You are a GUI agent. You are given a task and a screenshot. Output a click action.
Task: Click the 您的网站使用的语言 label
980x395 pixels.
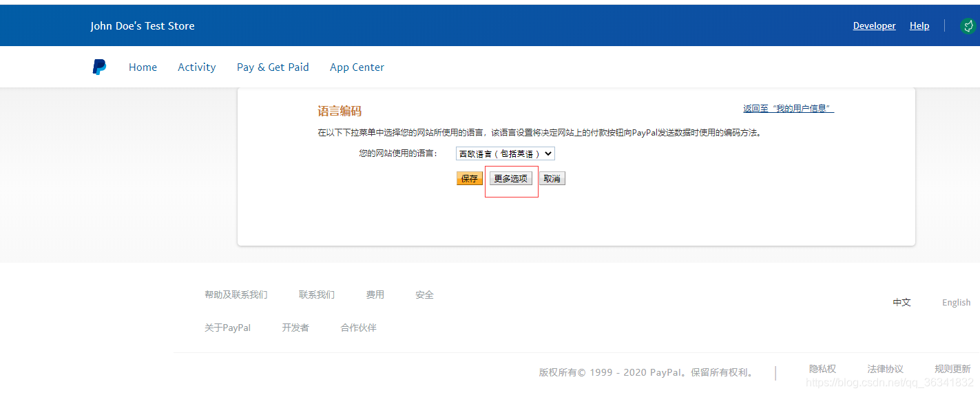pyautogui.click(x=398, y=153)
